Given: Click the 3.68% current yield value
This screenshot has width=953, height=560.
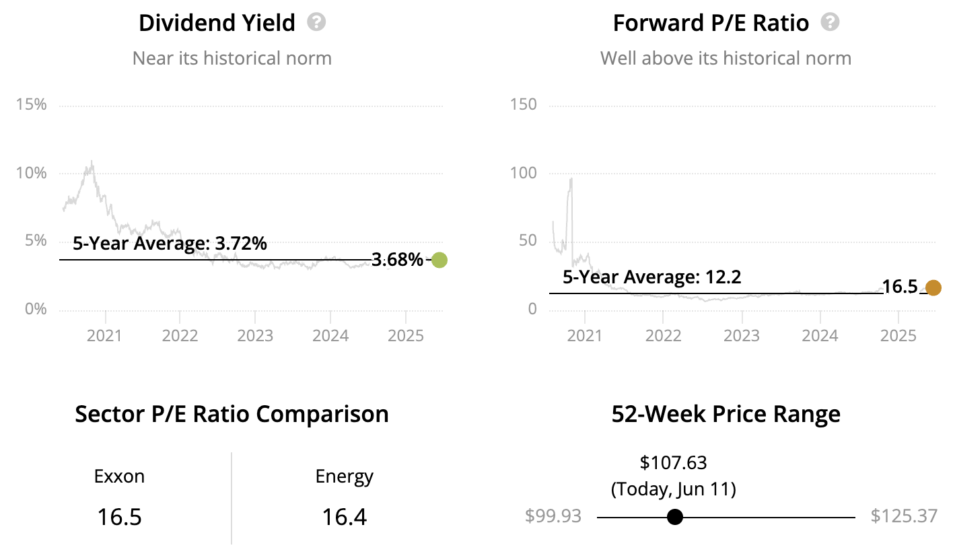Looking at the screenshot, I should [x=397, y=260].
